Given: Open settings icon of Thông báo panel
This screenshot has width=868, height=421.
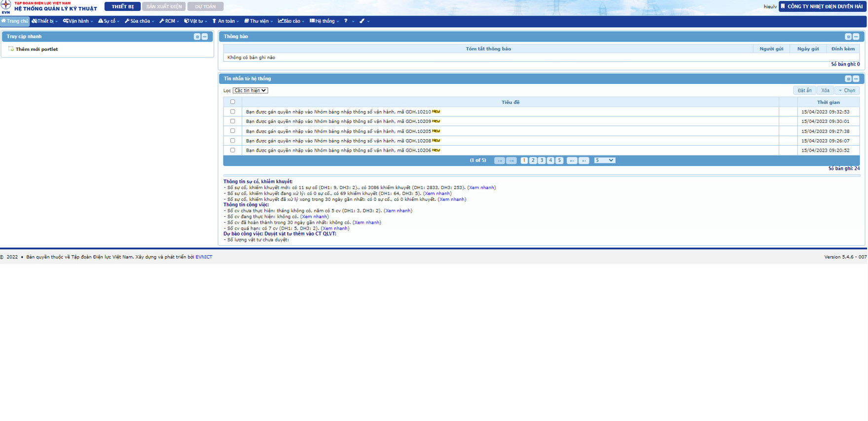Looking at the screenshot, I should 848,37.
